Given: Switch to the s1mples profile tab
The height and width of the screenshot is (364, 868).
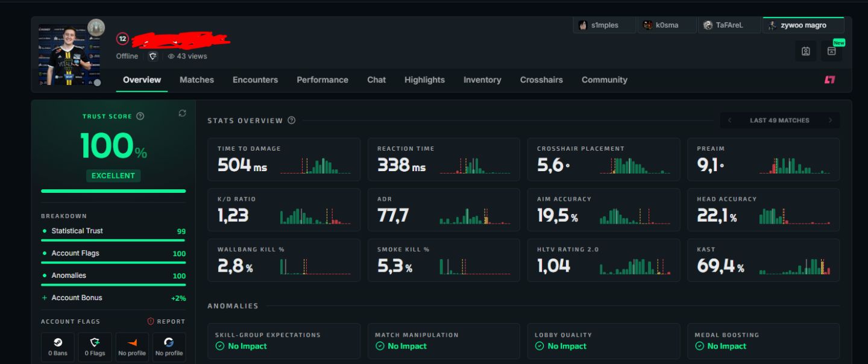Looking at the screenshot, I should click(605, 25).
